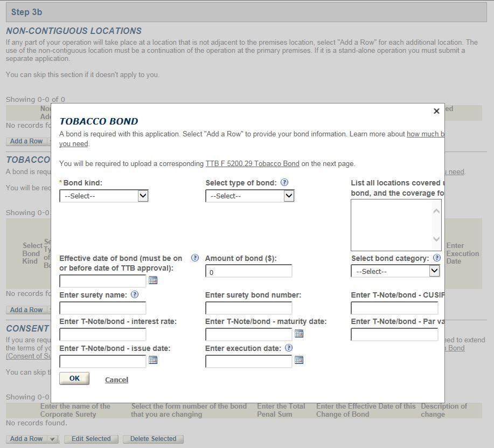Show help for Select bond category
The height and width of the screenshot is (448, 494).
pyautogui.click(x=437, y=258)
